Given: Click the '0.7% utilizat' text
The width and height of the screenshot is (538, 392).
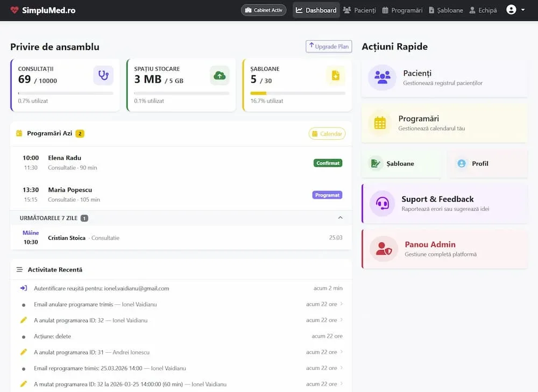Looking at the screenshot, I should pos(33,101).
